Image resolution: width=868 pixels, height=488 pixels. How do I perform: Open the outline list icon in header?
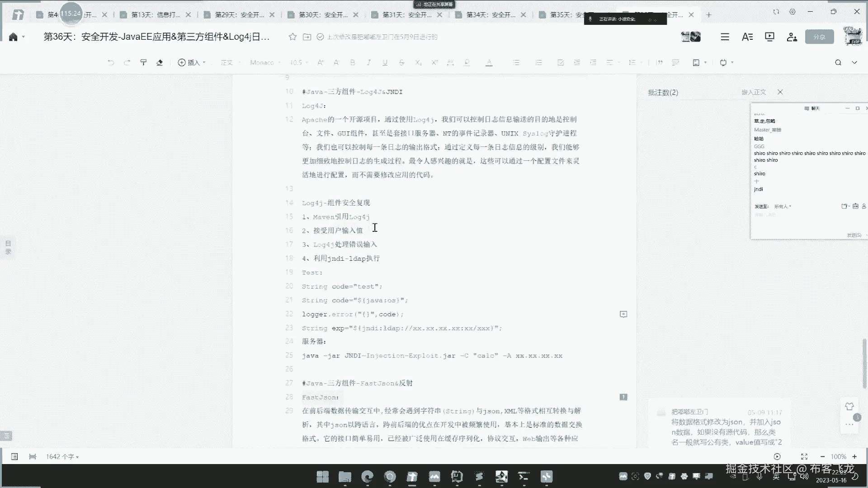tap(725, 37)
